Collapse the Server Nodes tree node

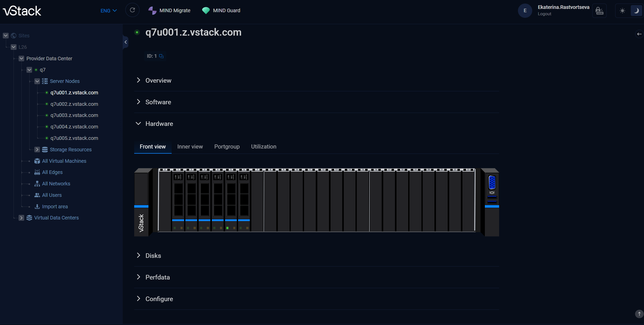37,81
